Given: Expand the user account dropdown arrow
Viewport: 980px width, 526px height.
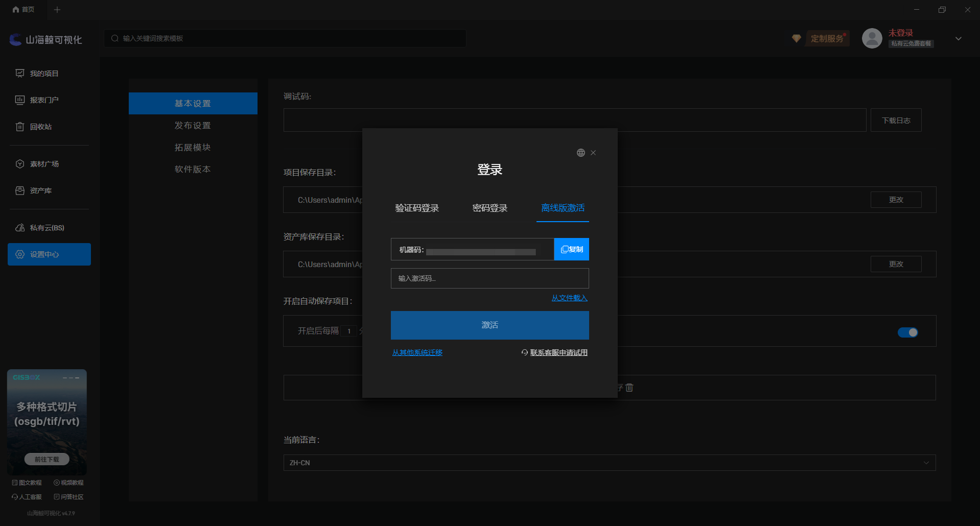Looking at the screenshot, I should click(x=959, y=39).
